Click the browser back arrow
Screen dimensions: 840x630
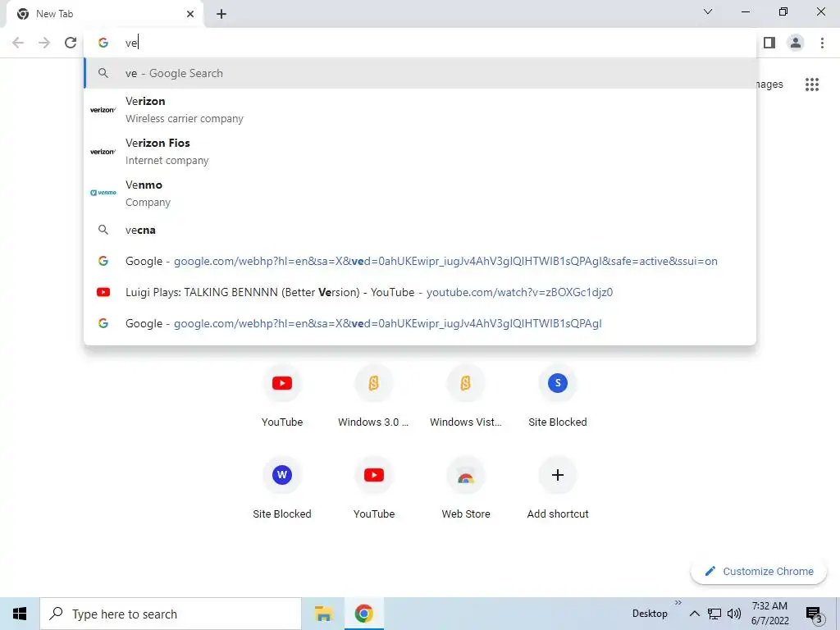pos(18,43)
